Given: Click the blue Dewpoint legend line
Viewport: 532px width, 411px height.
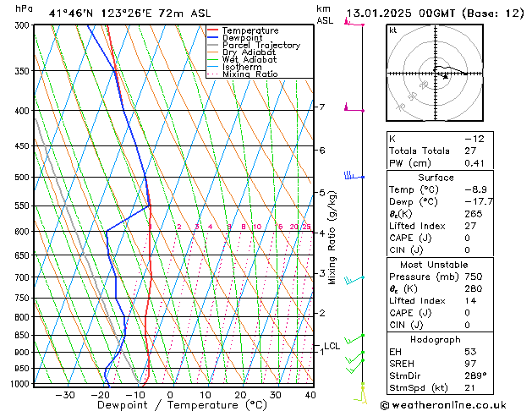Looking at the screenshot, I should (212, 37).
